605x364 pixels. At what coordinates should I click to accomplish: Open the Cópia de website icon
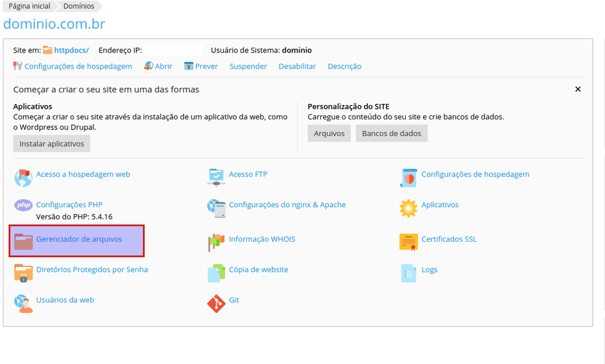[x=216, y=272]
